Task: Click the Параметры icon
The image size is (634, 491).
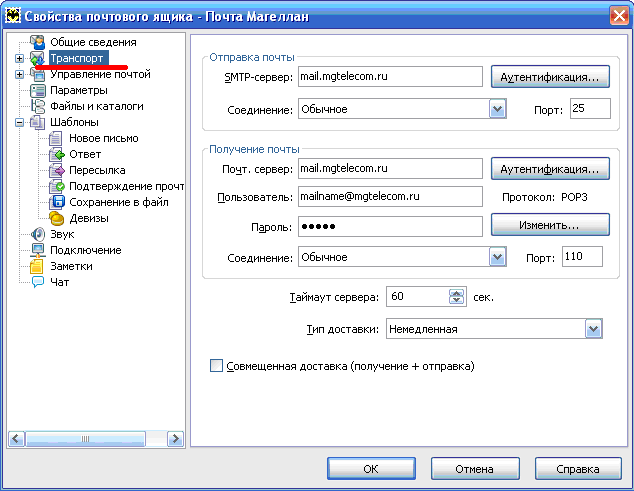Action: click(38, 90)
